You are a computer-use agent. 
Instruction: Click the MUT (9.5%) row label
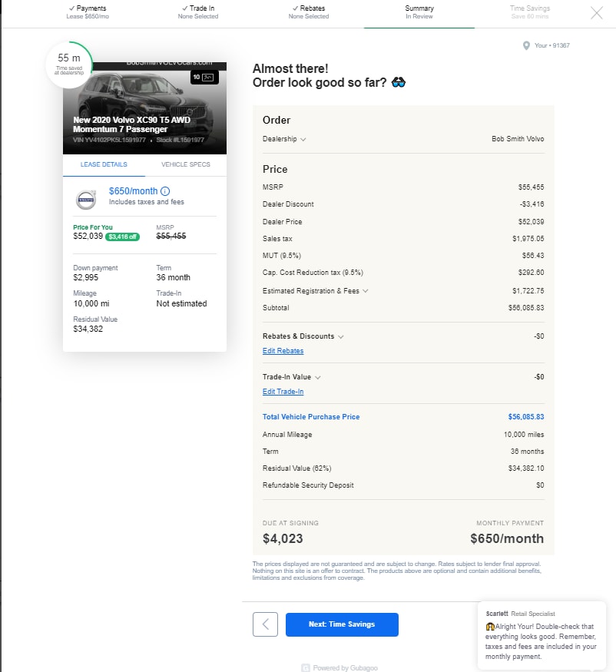(x=282, y=256)
